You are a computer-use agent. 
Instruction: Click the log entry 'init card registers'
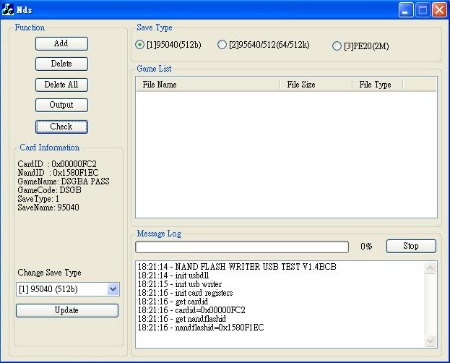(x=185, y=293)
